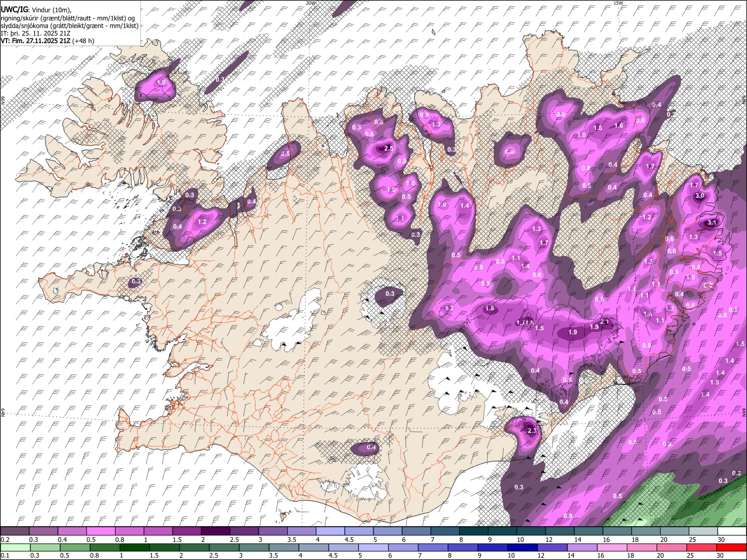The height and width of the screenshot is (560, 747).
Task: Click the 2.3 snowfall value on the map
Action: tap(532, 430)
